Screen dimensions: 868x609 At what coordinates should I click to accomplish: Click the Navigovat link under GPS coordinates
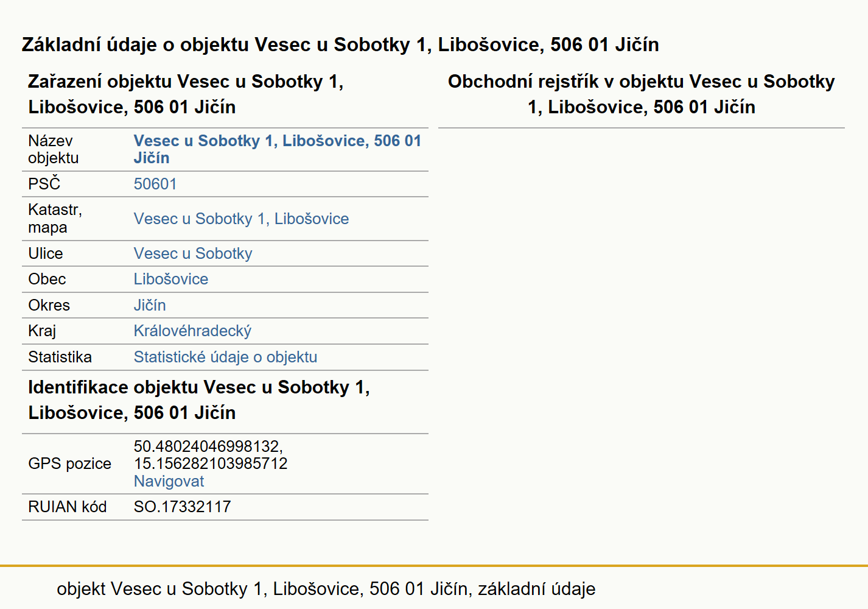[x=169, y=481]
